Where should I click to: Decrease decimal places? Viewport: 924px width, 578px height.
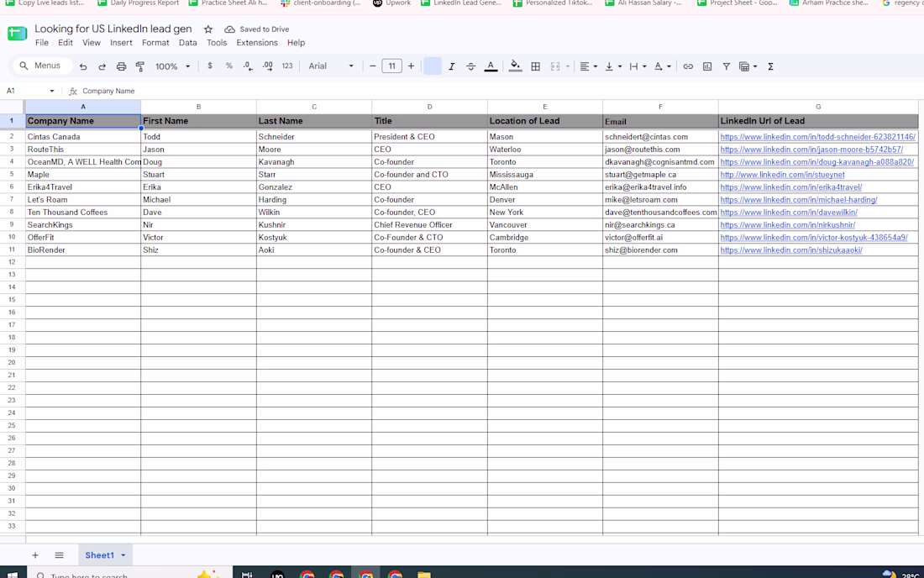(x=248, y=66)
